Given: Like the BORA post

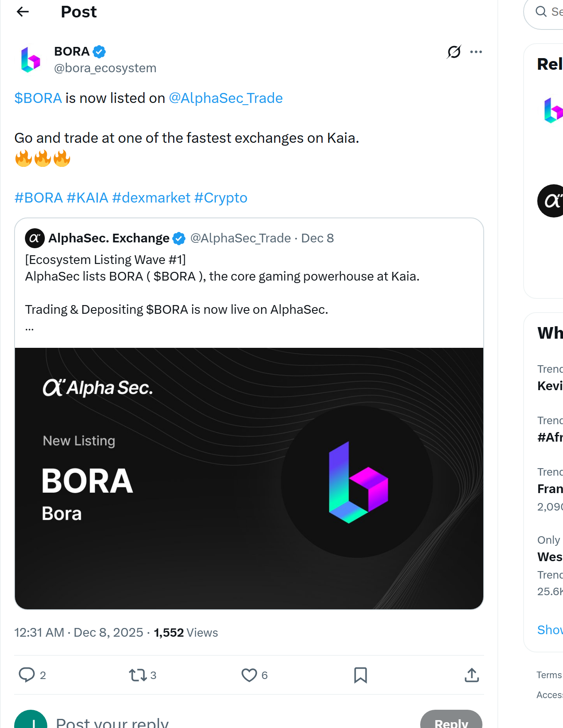Looking at the screenshot, I should (x=250, y=675).
